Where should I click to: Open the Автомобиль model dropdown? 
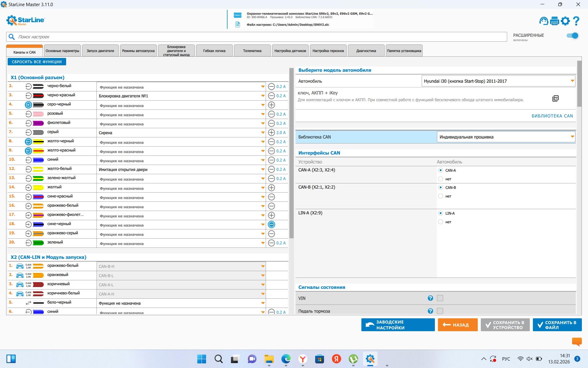click(572, 81)
